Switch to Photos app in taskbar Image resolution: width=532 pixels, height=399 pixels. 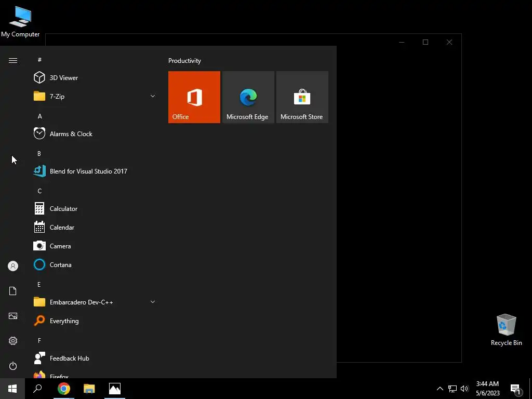point(115,389)
